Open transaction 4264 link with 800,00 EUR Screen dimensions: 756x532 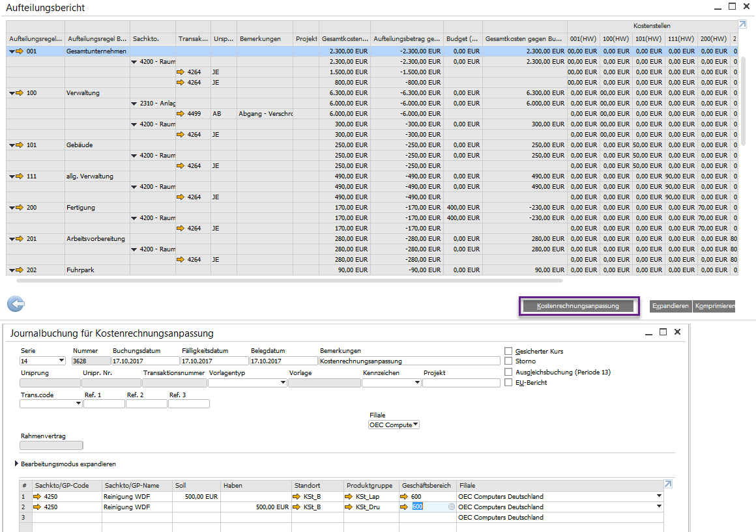tap(181, 83)
